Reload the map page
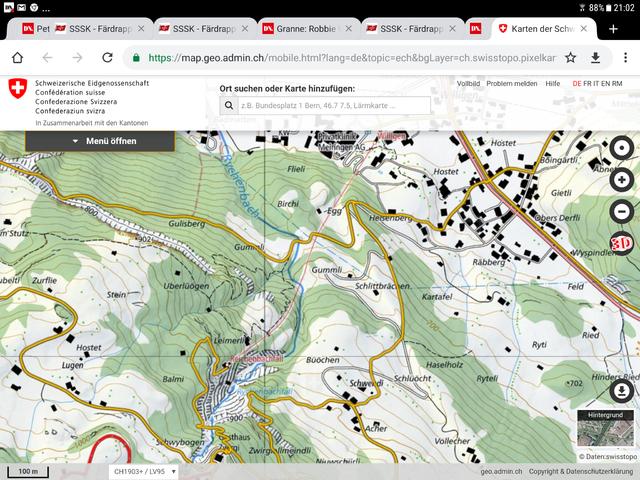This screenshot has width=640, height=480. tap(107, 58)
